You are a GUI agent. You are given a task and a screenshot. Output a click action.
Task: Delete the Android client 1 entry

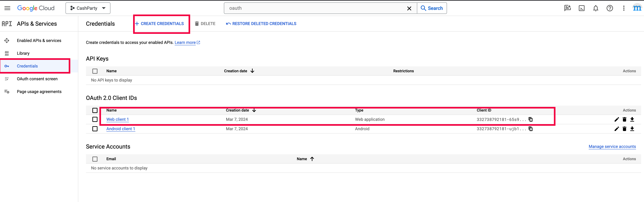624,129
